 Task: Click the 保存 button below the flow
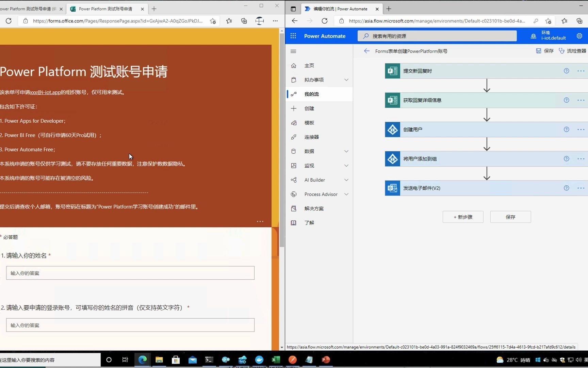coord(510,217)
